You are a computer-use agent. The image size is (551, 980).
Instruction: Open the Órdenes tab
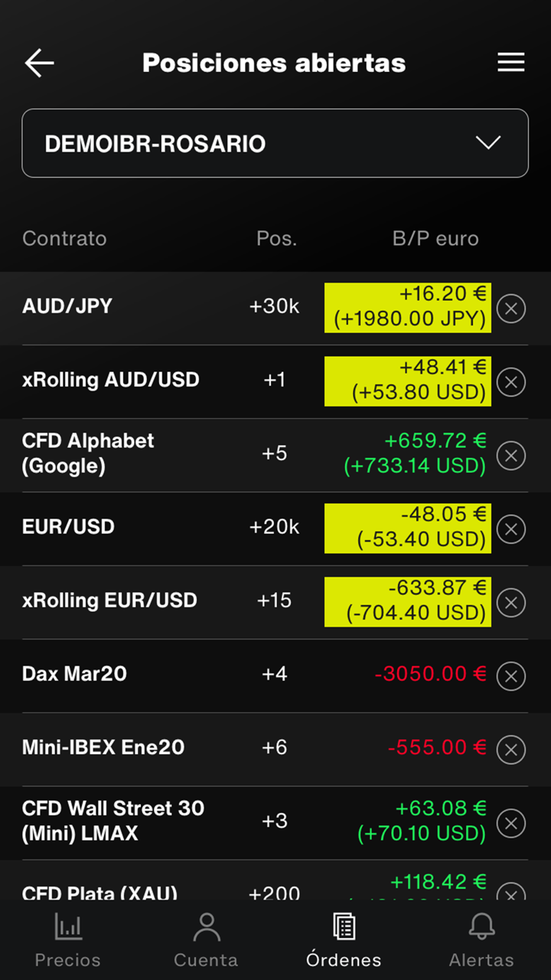(344, 939)
